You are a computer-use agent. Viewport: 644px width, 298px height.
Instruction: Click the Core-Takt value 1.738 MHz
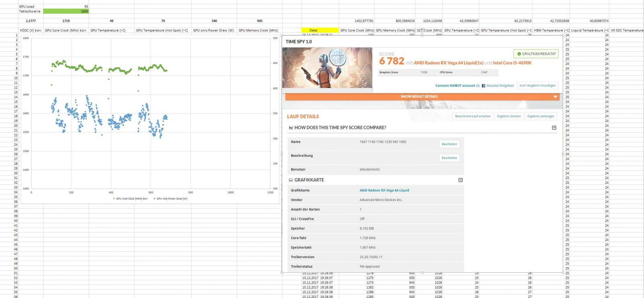(x=367, y=238)
